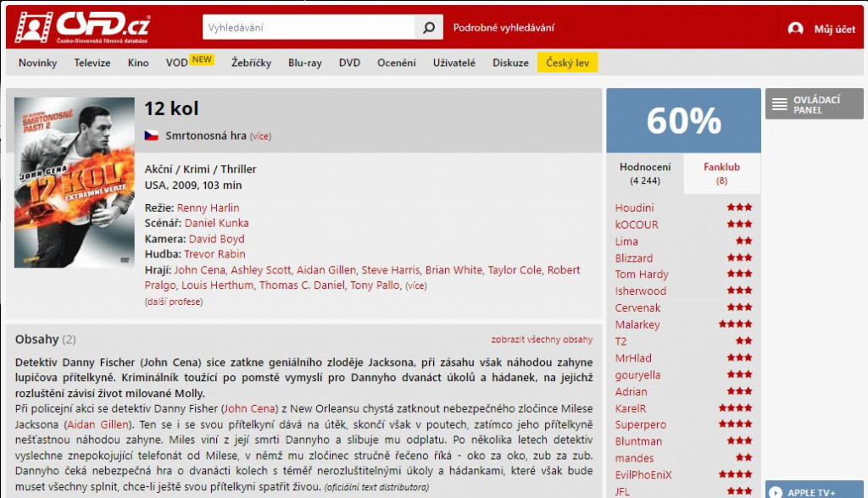The image size is (868, 498).
Task: Open user Malarkey's profile
Action: pyautogui.click(x=637, y=325)
